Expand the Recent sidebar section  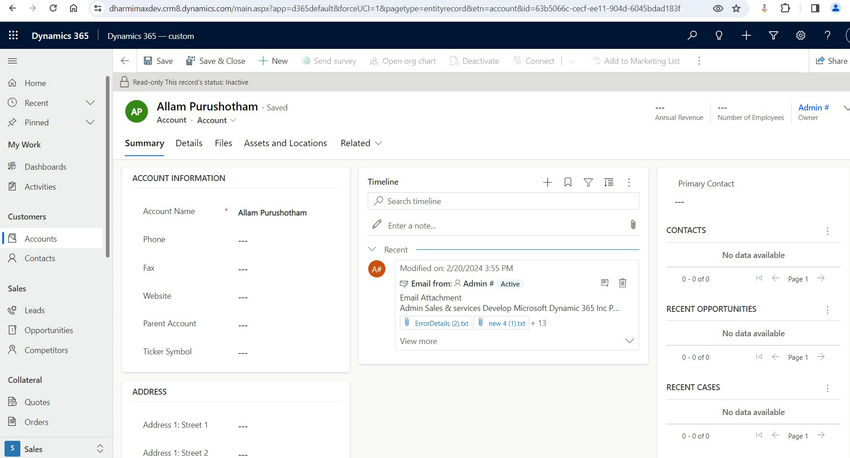pyautogui.click(x=90, y=103)
